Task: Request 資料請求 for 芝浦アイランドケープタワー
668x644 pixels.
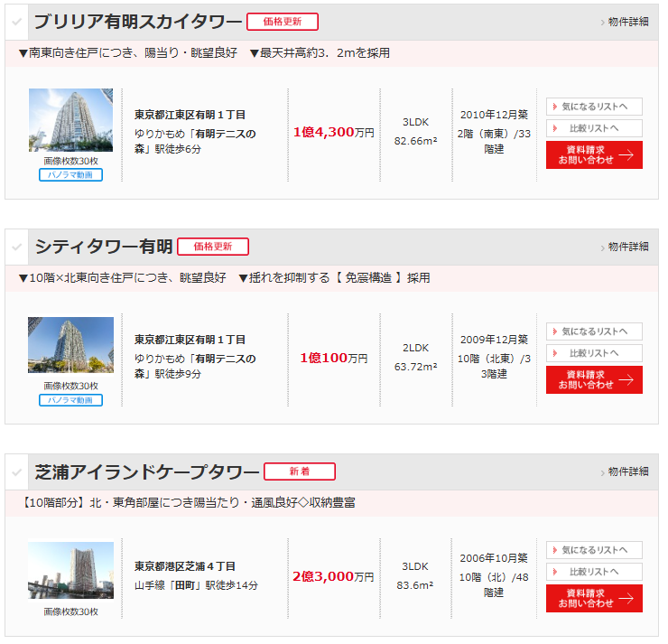Action: [x=594, y=598]
